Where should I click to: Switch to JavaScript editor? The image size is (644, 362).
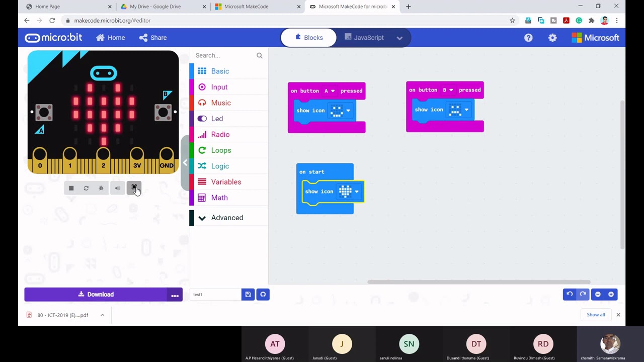pos(364,38)
